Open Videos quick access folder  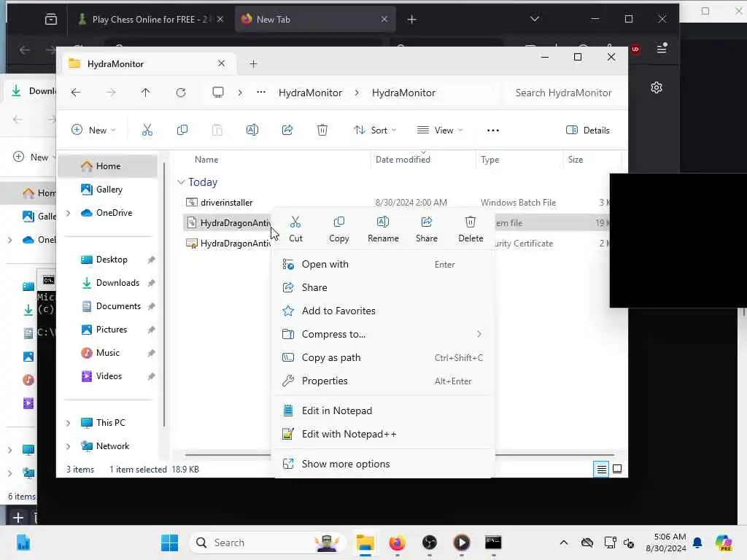(110, 376)
